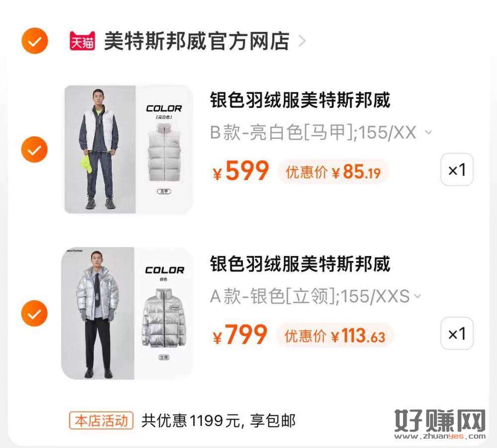Open the second 银色羽绒服美特斯邦威 product title

300,264
